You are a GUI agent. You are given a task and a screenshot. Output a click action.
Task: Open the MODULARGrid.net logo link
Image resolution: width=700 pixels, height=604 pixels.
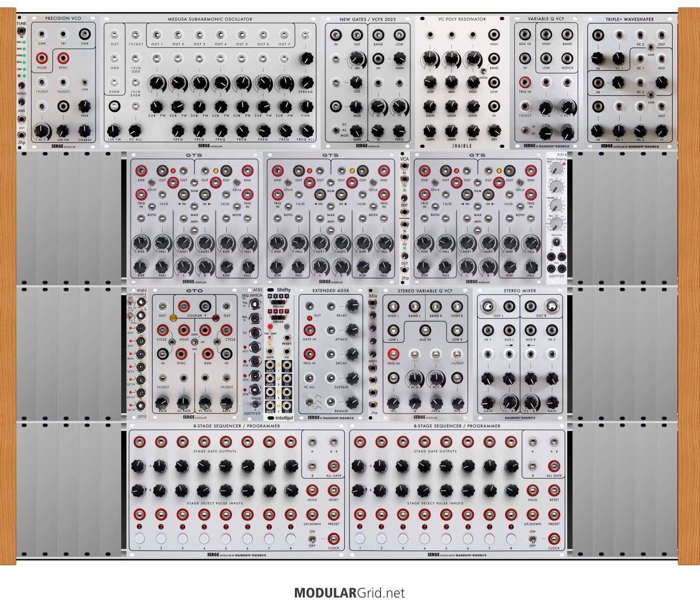(349, 593)
